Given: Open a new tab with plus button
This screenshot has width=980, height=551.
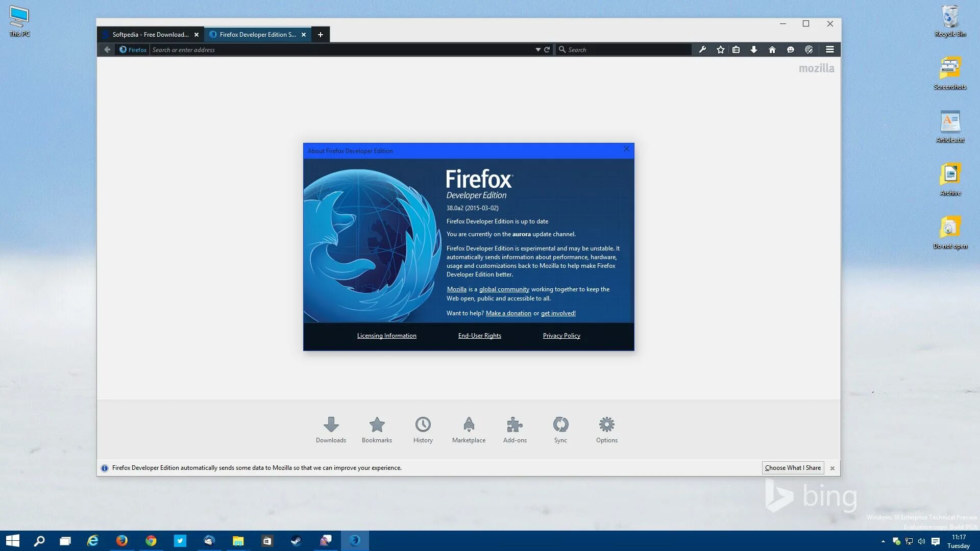Looking at the screenshot, I should (321, 35).
